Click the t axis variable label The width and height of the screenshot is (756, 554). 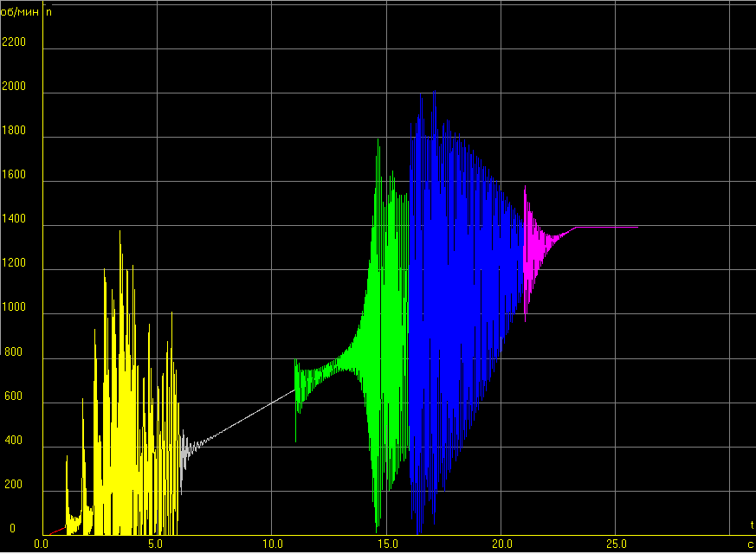click(752, 525)
